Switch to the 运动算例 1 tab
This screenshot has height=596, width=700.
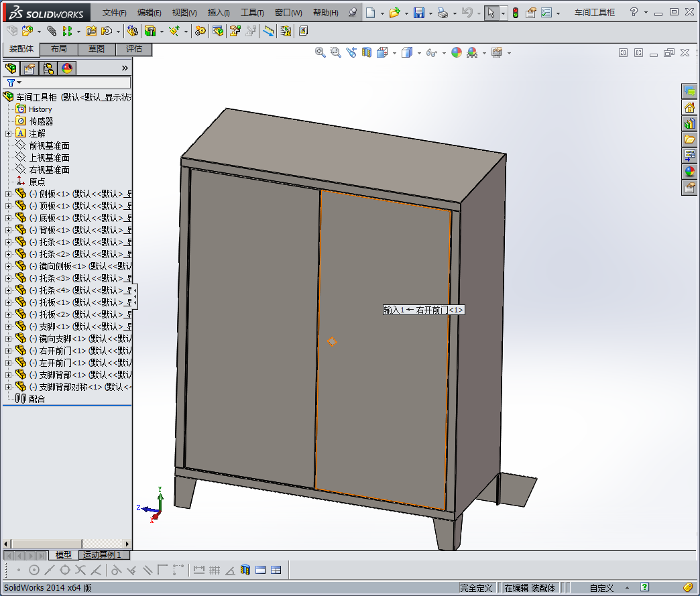coord(102,555)
